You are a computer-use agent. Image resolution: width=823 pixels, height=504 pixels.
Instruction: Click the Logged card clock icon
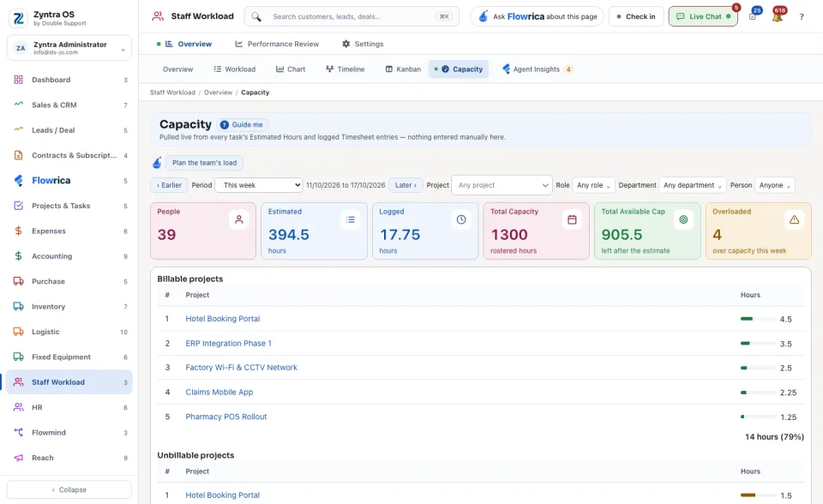(x=461, y=219)
